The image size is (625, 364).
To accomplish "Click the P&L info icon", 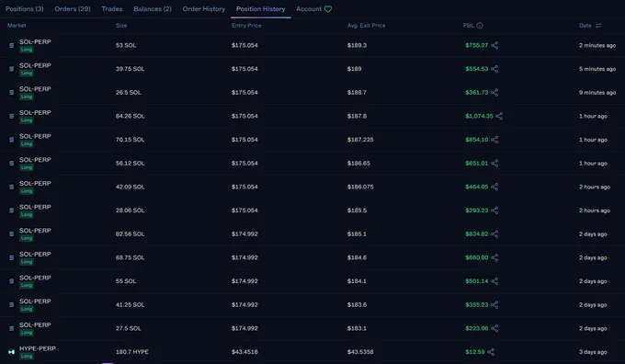I will pos(480,26).
